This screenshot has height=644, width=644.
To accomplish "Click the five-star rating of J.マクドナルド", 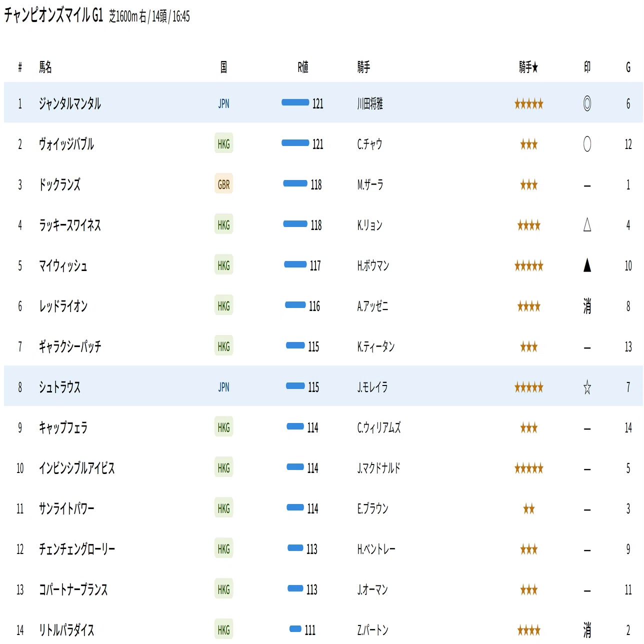I will pos(528,468).
